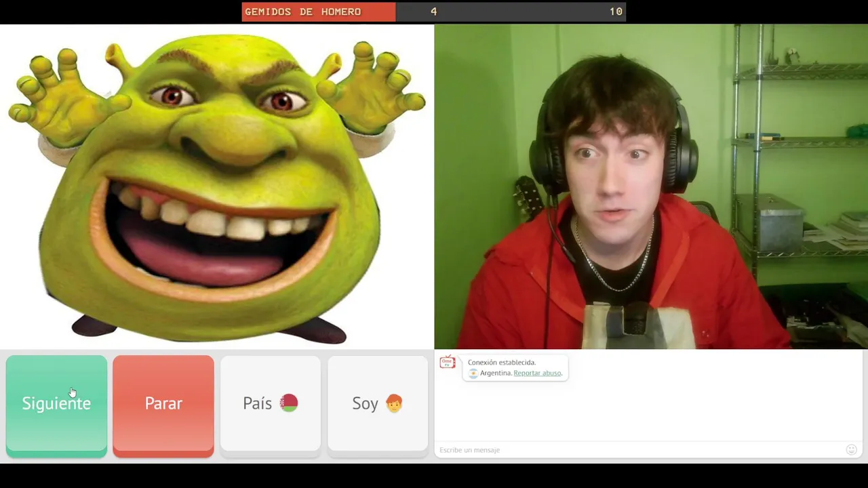This screenshot has height=488, width=868.
Task: Open the emoji smiley picker
Action: coord(852,449)
